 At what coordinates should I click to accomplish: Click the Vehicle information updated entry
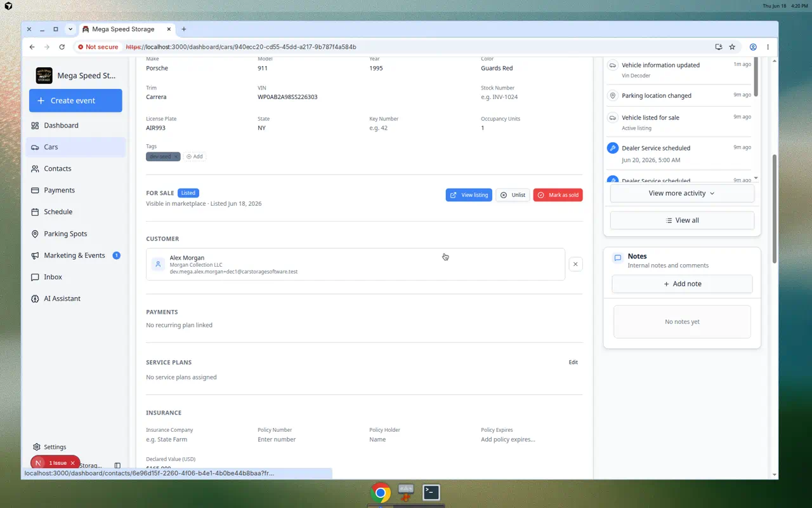coord(679,70)
